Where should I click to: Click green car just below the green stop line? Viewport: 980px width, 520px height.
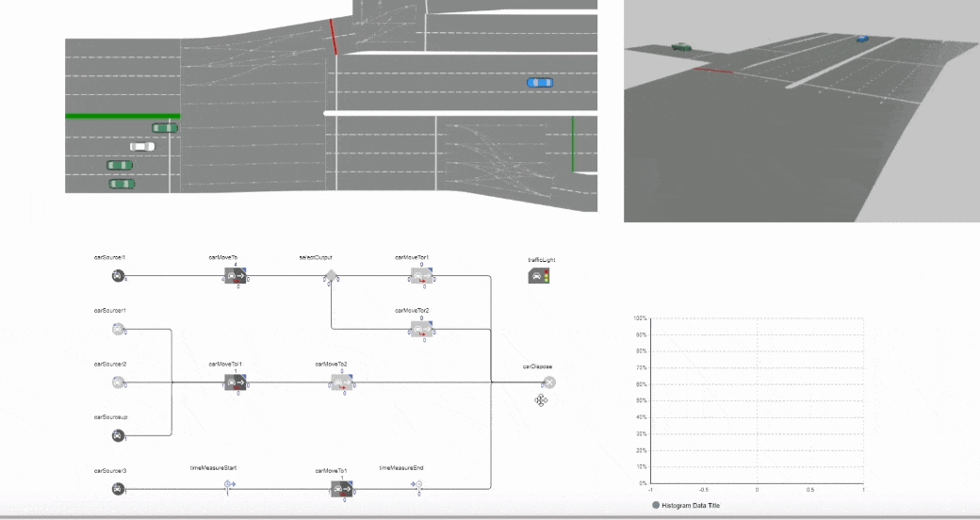[x=165, y=128]
